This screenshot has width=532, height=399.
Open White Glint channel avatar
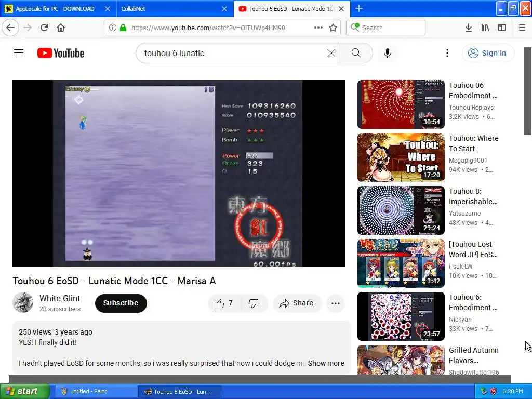click(x=23, y=302)
